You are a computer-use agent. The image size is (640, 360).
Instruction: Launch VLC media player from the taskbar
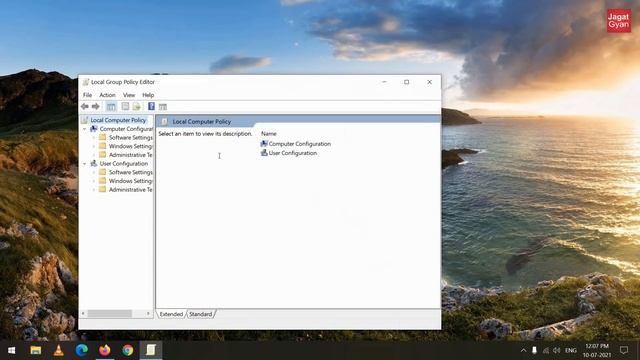(x=58, y=350)
